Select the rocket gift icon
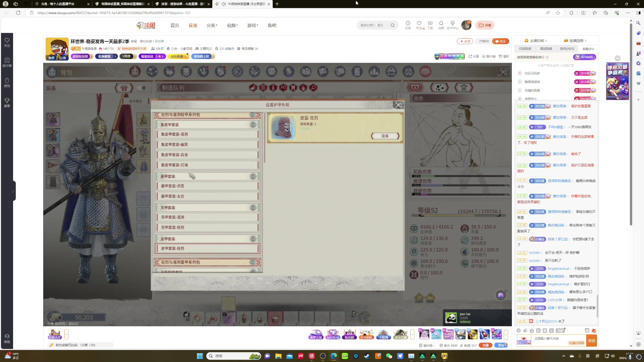644x362 pixels. [x=485, y=334]
